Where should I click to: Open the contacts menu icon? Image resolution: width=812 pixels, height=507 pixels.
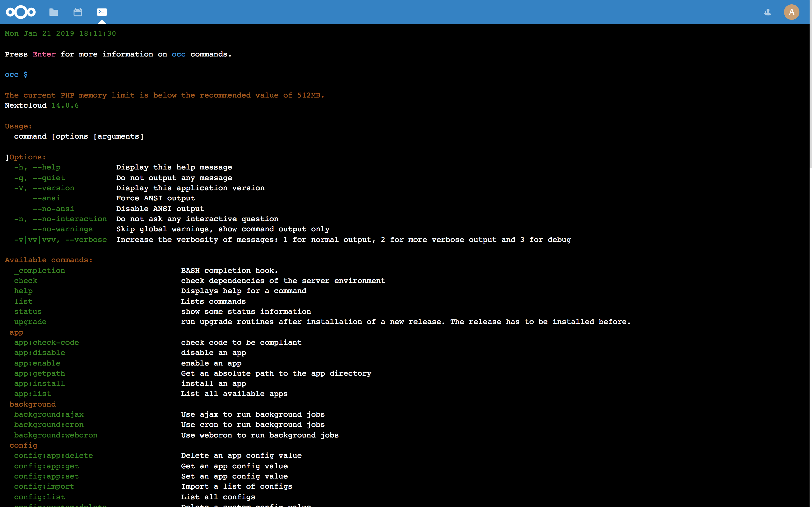coord(767,12)
